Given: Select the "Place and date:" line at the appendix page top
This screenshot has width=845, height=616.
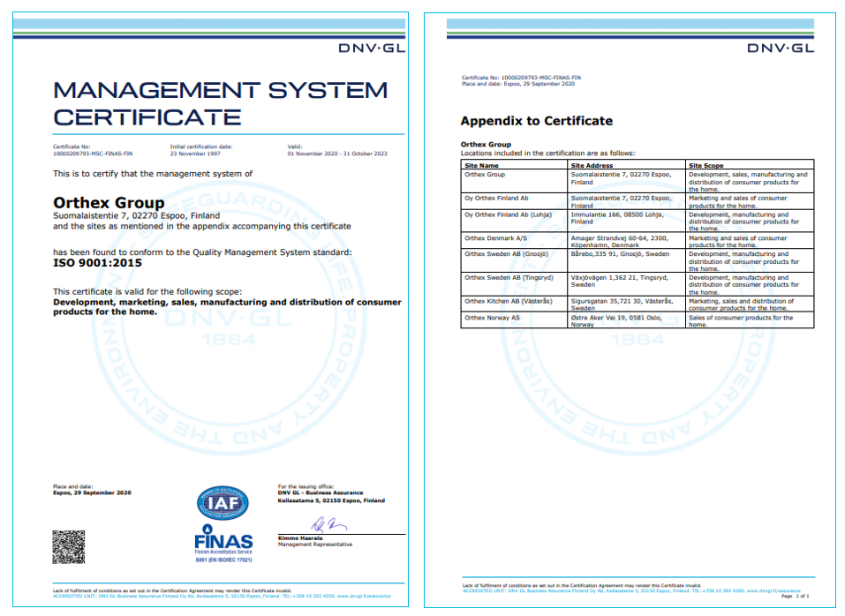Looking at the screenshot, I should pyautogui.click(x=518, y=84).
